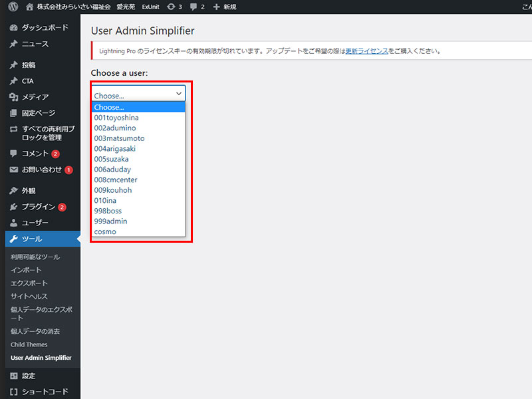
Task: Select 001toyoshina from the user list
Action: pos(116,118)
